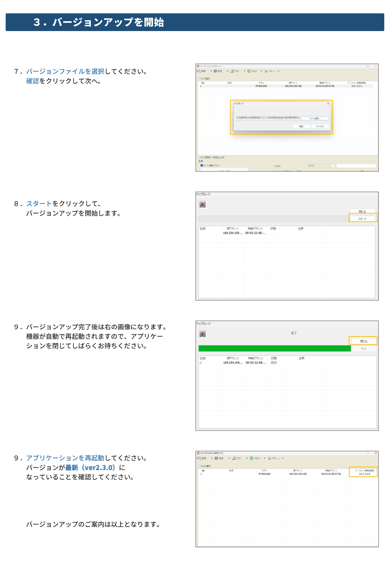
Task: Click the JSS-TOOL application icon in the title bar
Action: [x=198, y=66]
